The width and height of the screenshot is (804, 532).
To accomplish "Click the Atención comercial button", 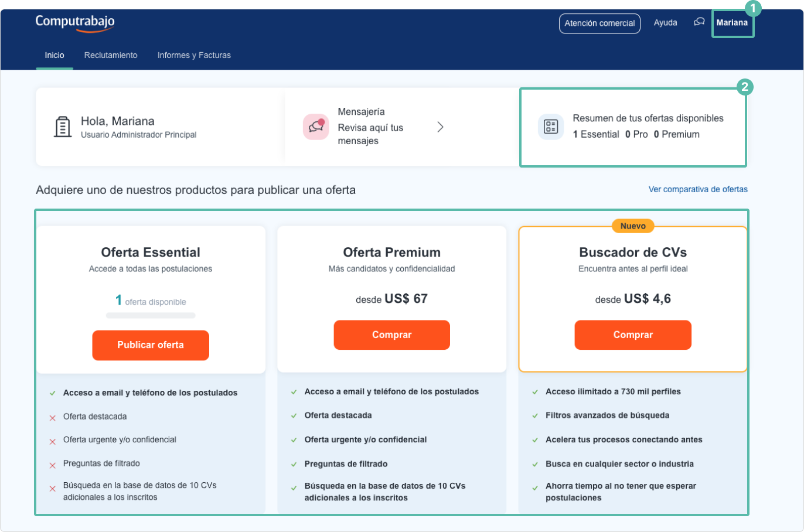I will point(599,23).
